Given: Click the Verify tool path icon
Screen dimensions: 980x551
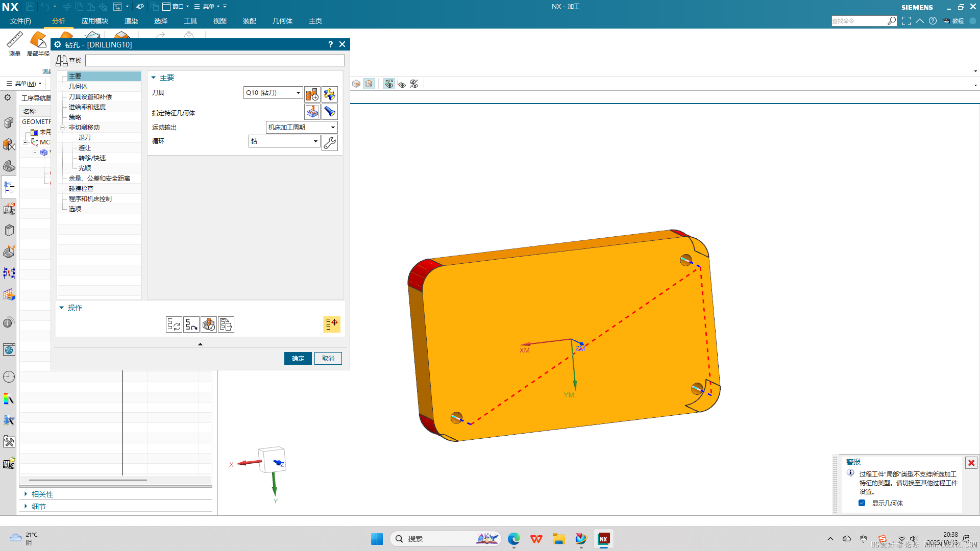Looking at the screenshot, I should pyautogui.click(x=209, y=324).
